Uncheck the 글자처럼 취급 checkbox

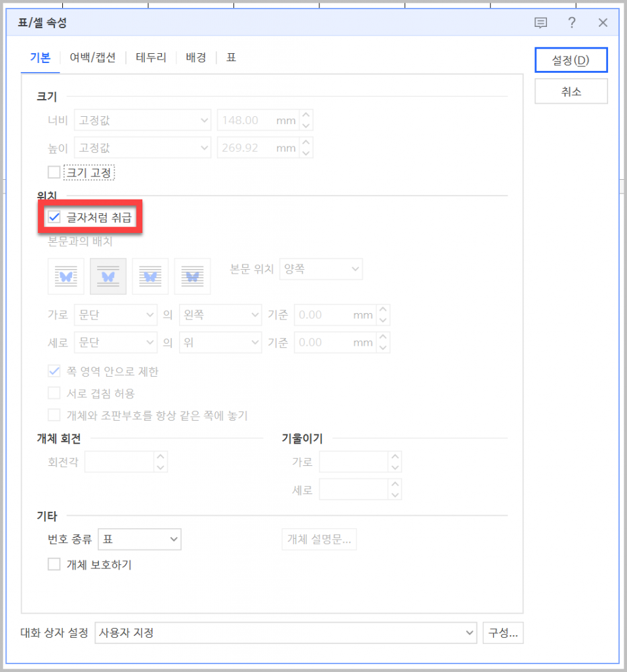[54, 217]
